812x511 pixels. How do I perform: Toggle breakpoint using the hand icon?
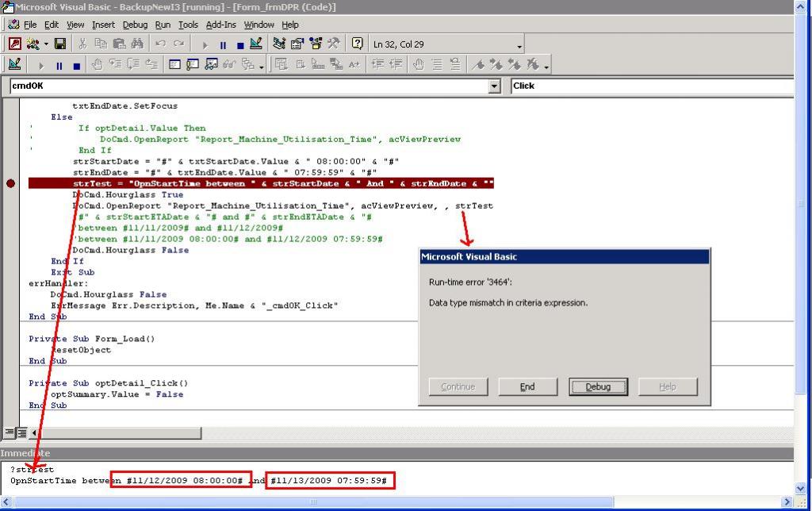coord(97,65)
